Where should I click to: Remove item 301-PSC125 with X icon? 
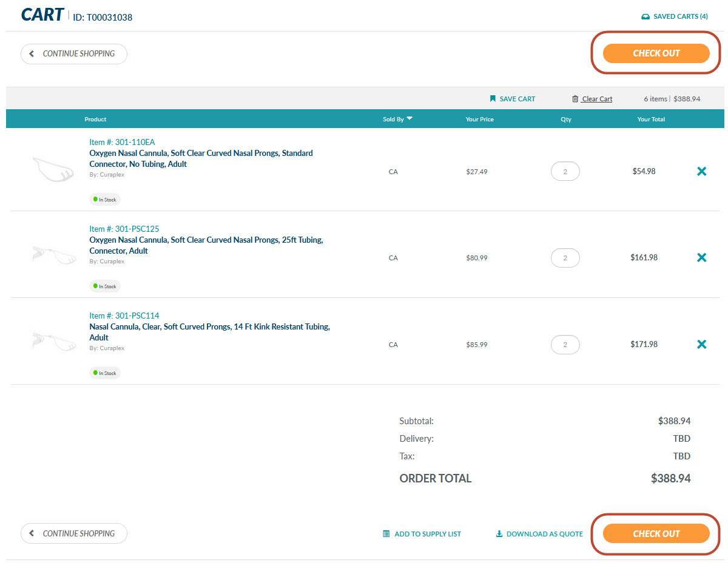701,258
